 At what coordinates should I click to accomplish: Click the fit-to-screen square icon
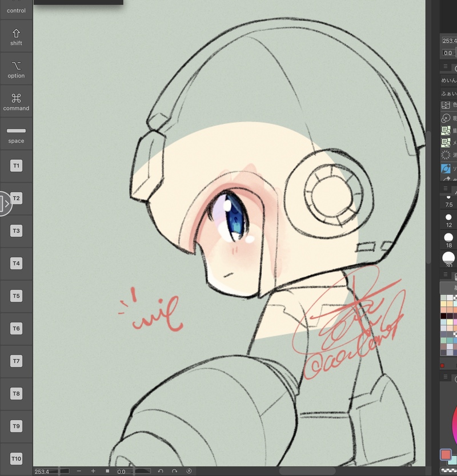pyautogui.click(x=107, y=471)
